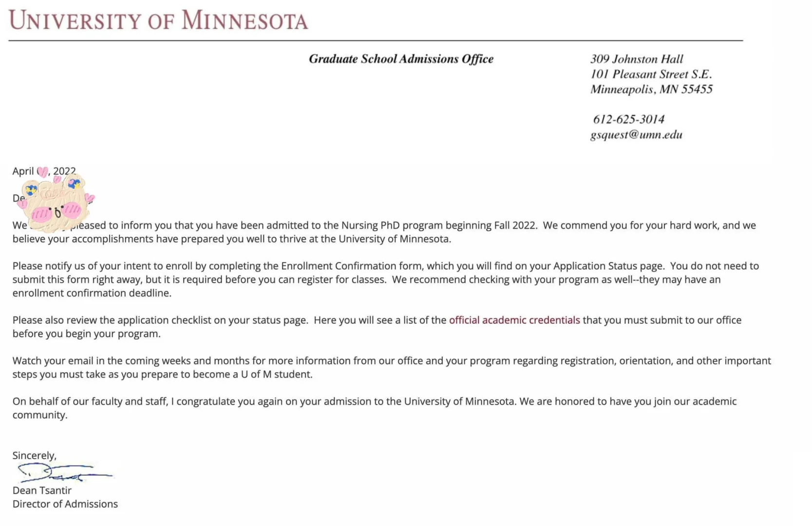Click the 612-625-3014 phone number
Image resolution: width=812 pixels, height=526 pixels.
click(628, 119)
